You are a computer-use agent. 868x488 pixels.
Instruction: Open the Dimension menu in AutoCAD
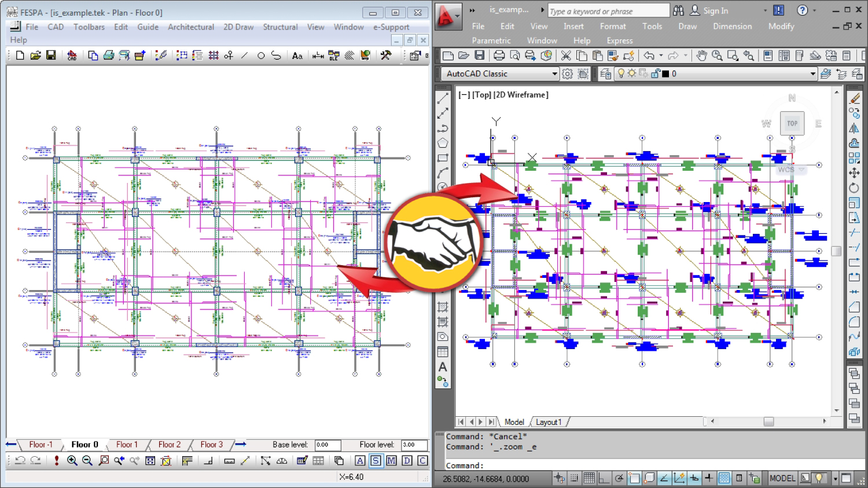point(733,26)
